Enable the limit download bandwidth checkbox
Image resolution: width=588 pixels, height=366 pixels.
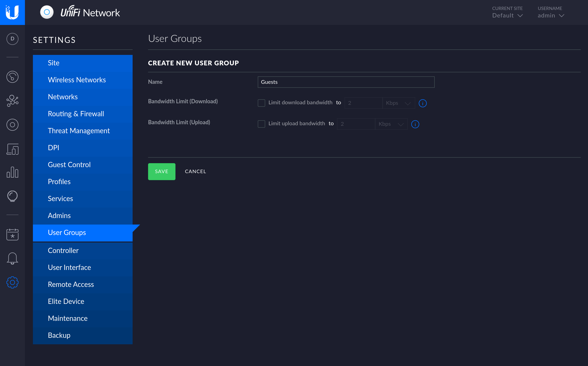[x=261, y=103]
